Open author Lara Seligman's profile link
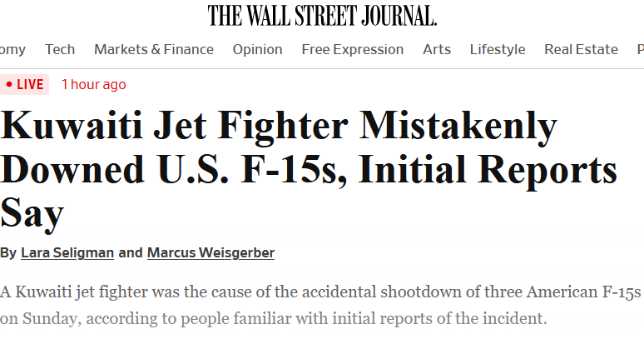The height and width of the screenshot is (339, 644). coord(67,252)
